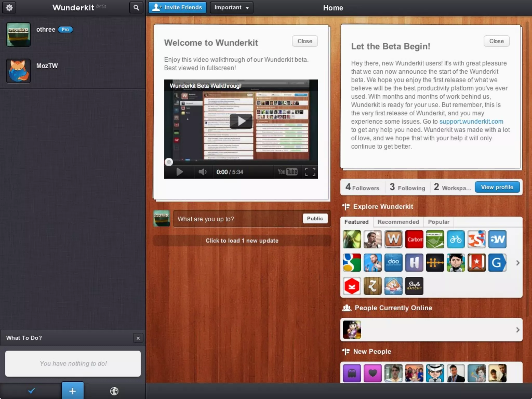Click the View profile button
The image size is (532, 399).
tap(497, 187)
